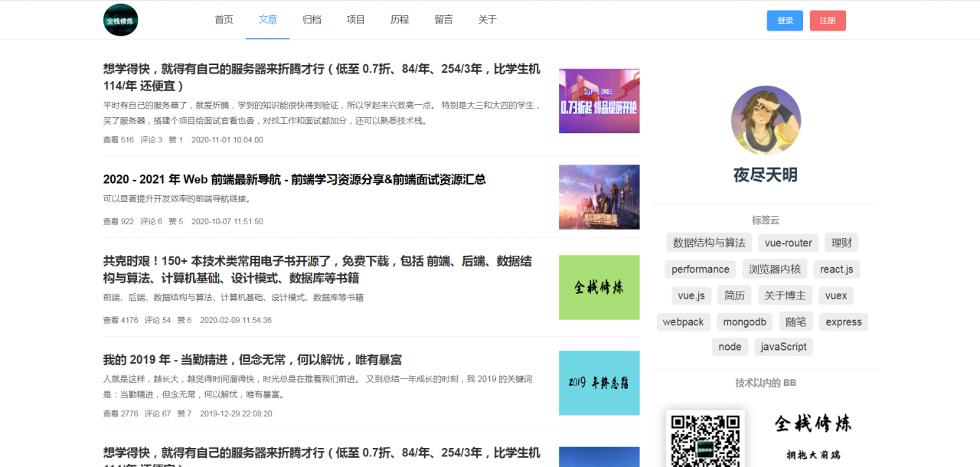The width and height of the screenshot is (980, 467).
Task: Select the node tag
Action: tap(730, 347)
